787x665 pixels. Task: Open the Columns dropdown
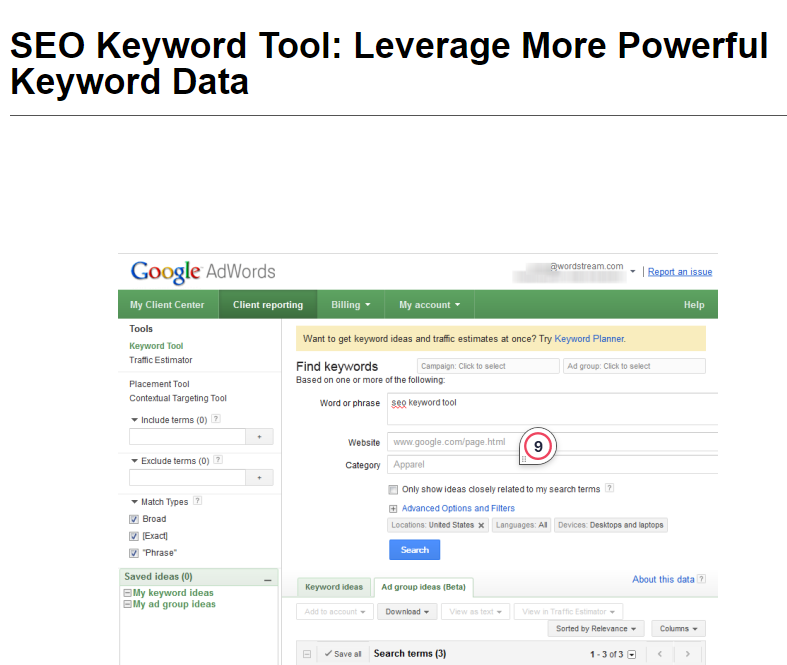coord(679,629)
